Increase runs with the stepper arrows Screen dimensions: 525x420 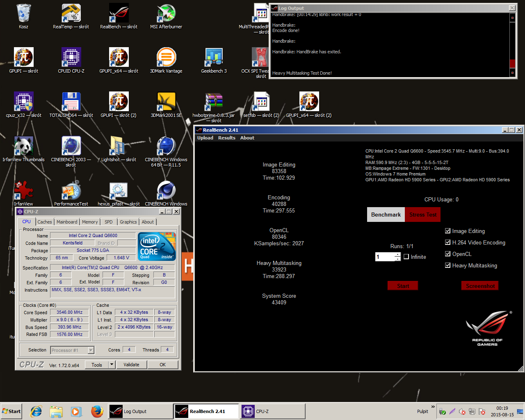click(x=397, y=255)
